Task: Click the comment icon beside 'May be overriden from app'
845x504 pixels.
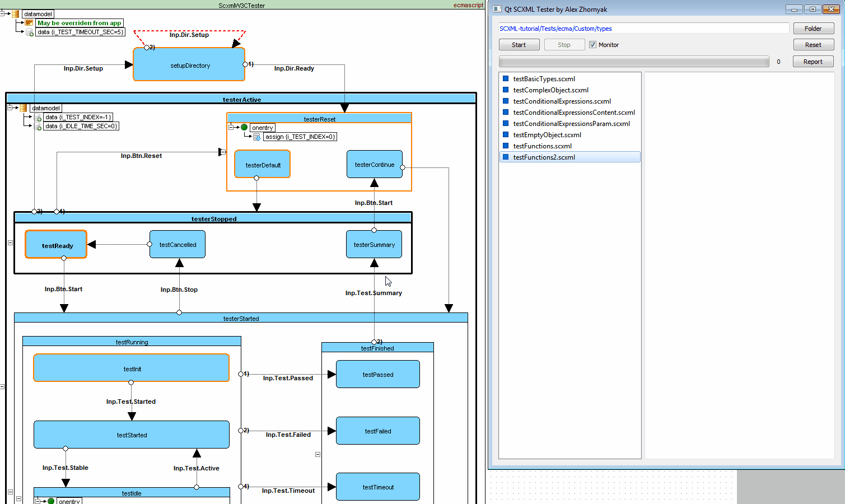Action: click(x=29, y=23)
